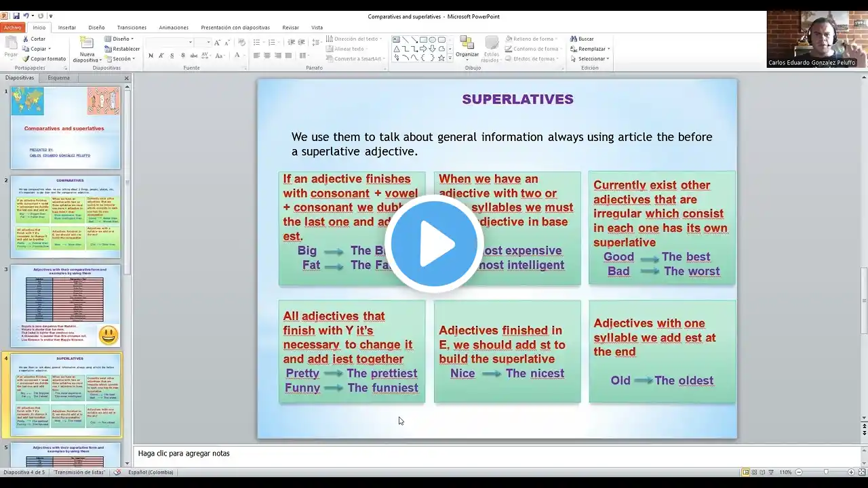The width and height of the screenshot is (868, 488).
Task: Click the Pegar clipboard icon
Action: pyautogui.click(x=11, y=43)
